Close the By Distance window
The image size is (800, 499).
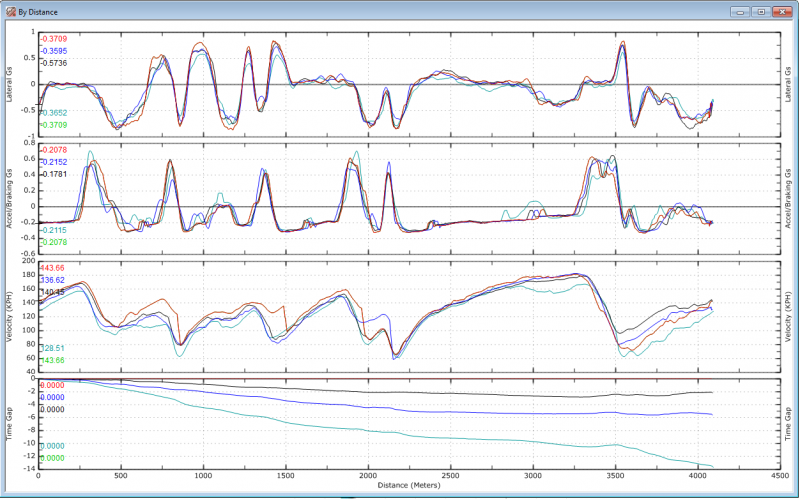point(782,11)
